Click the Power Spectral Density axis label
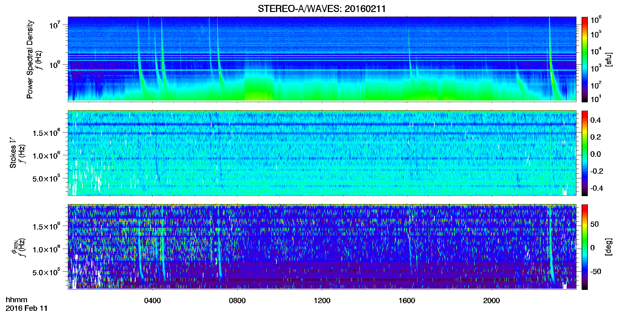Image resolution: width=644 pixels, height=332 pixels. click(x=30, y=59)
